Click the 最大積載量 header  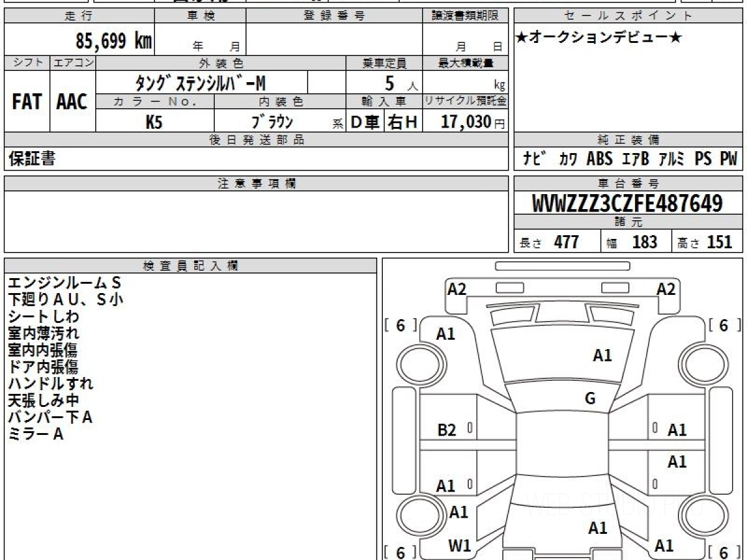(x=465, y=62)
